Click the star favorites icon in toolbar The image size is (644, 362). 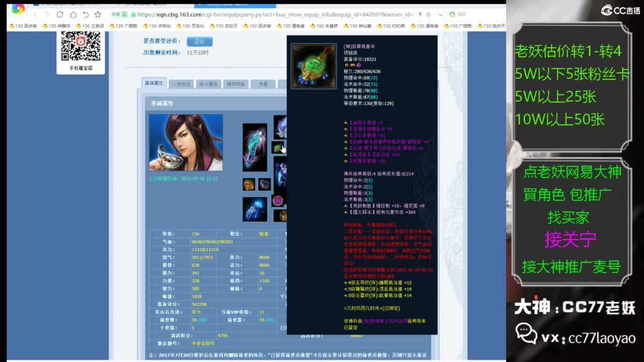[98, 15]
